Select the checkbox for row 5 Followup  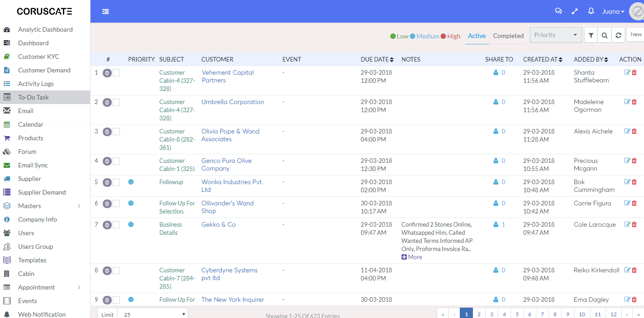coord(116,182)
